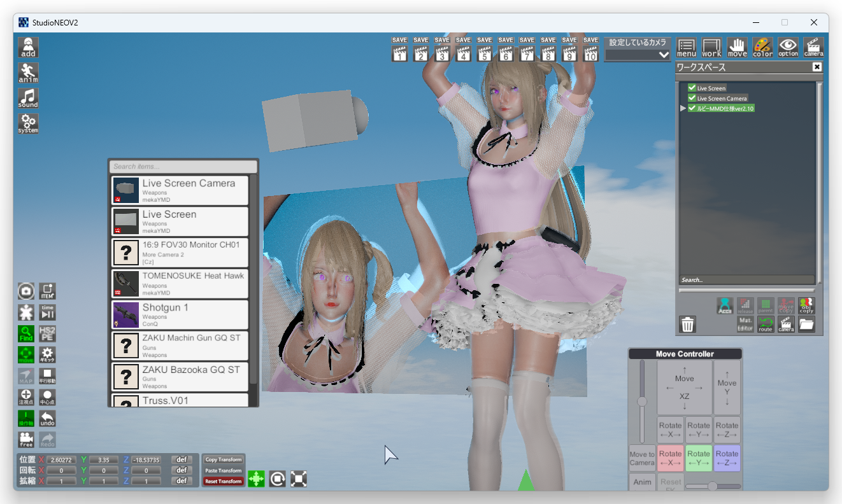Toggle the 注視点 focus point icon
The image size is (842, 504).
point(26,397)
